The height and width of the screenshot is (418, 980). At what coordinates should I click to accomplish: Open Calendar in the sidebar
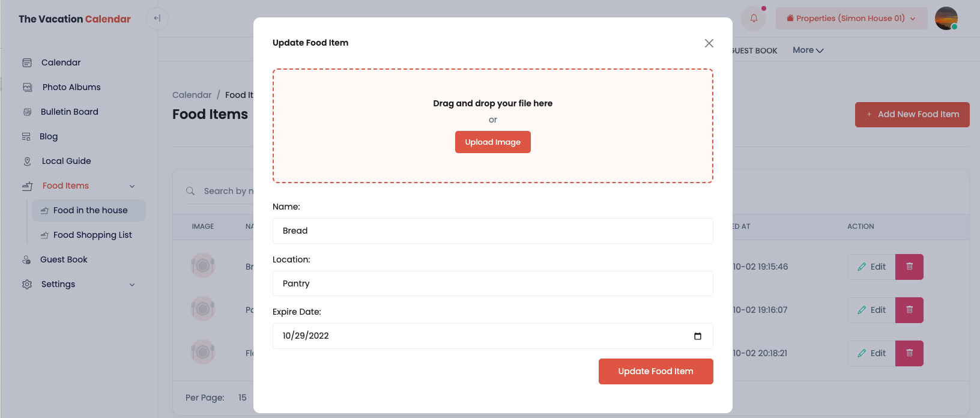click(61, 62)
